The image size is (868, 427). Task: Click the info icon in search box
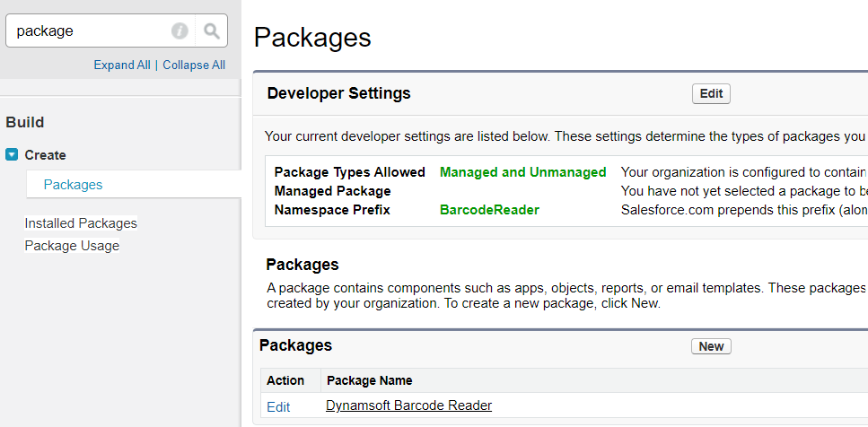coord(180,31)
